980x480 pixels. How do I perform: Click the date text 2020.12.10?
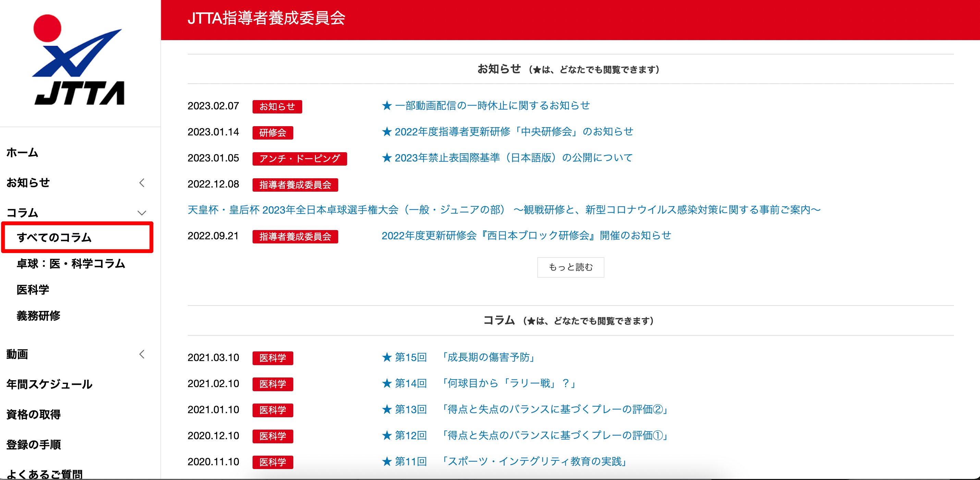coord(213,435)
